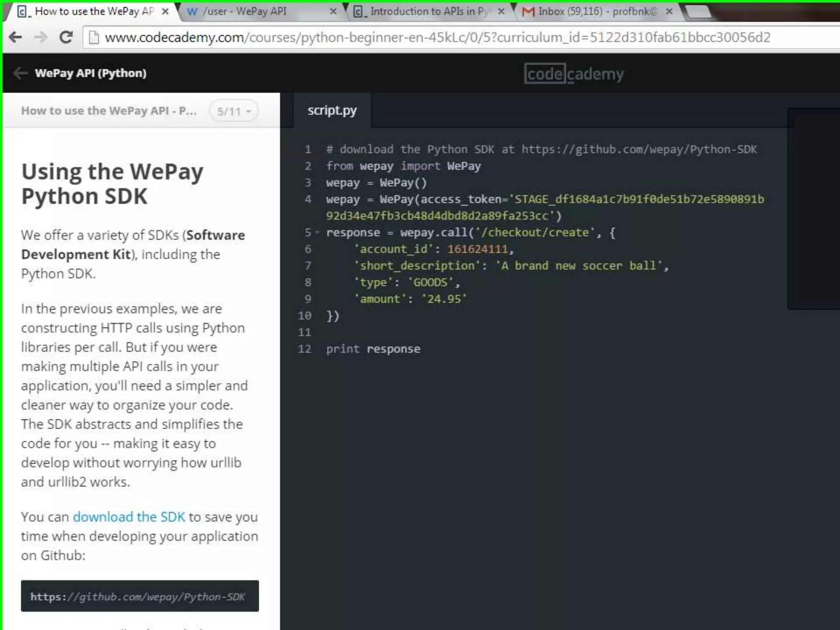Image resolution: width=840 pixels, height=630 pixels.
Task: Click the Codecademy logo
Action: tap(574, 74)
